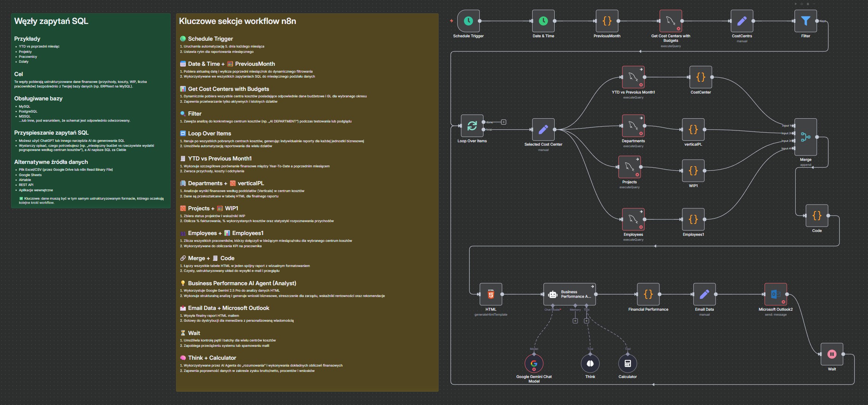Open the Filter node
Screen dimensions: 868x405
(806, 21)
